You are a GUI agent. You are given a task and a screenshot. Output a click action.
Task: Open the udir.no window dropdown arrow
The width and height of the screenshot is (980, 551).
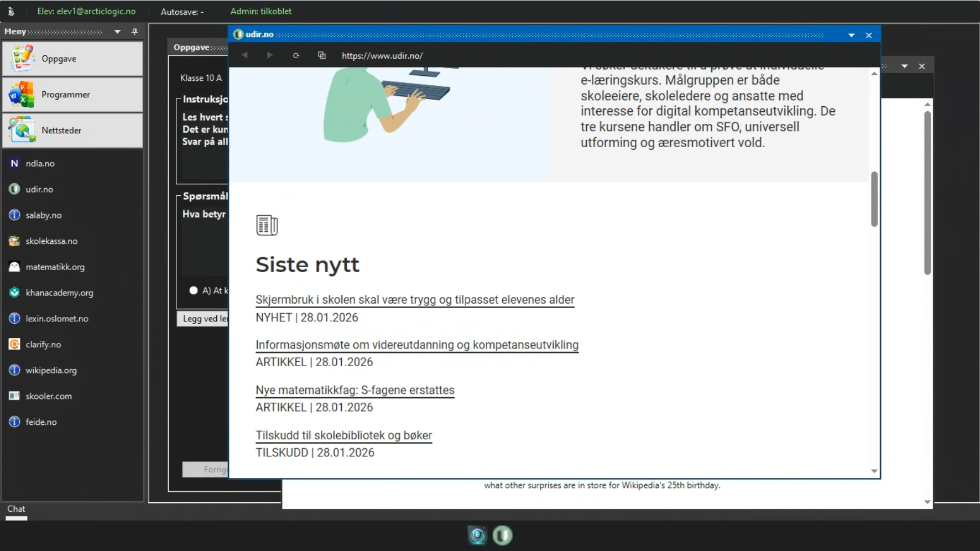click(851, 35)
